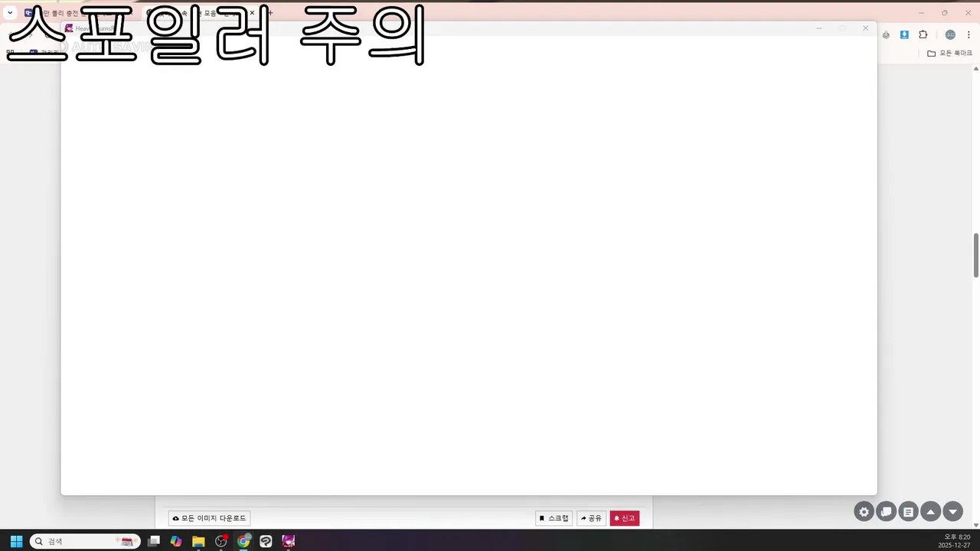Close the foreground white game window

coord(865,28)
